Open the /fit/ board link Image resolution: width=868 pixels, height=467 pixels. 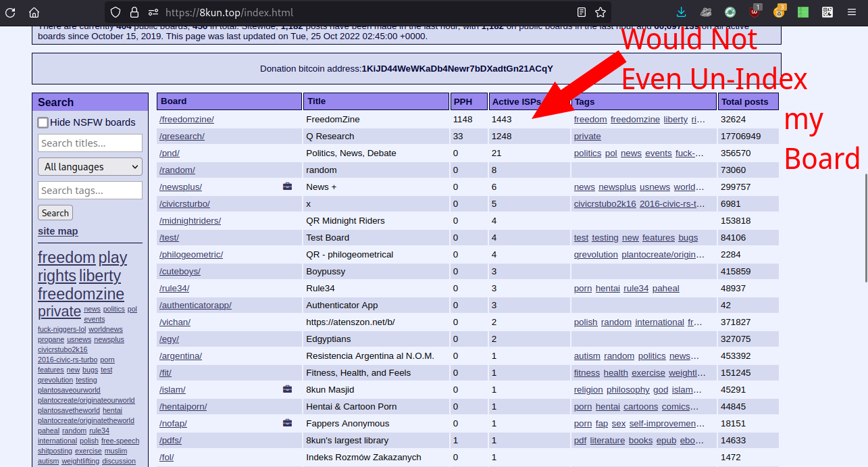point(165,373)
